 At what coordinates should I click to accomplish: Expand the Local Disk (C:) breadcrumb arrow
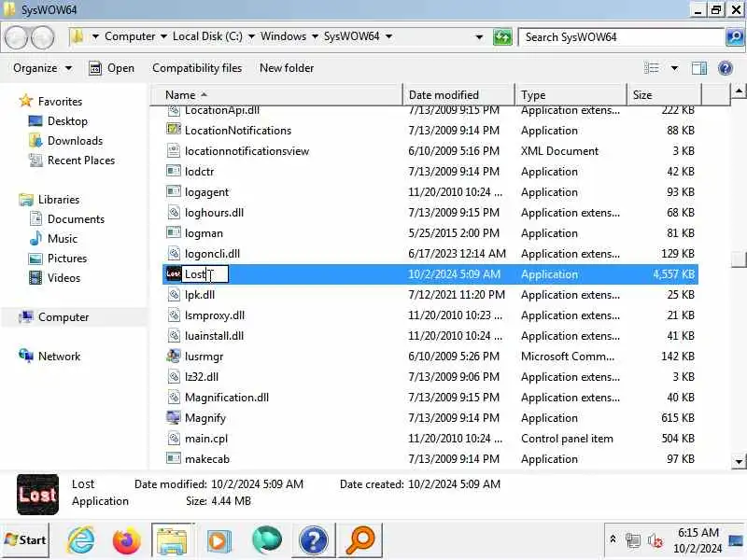[x=251, y=36]
